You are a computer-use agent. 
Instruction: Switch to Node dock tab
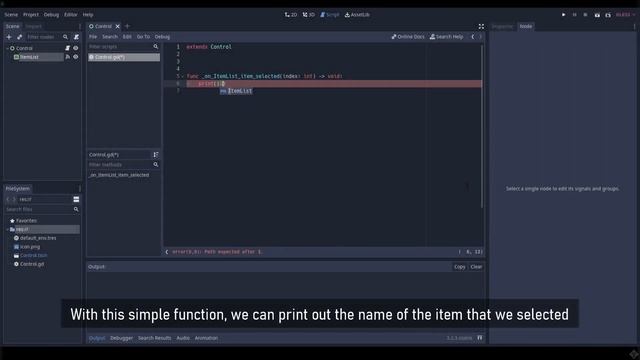[x=526, y=26]
